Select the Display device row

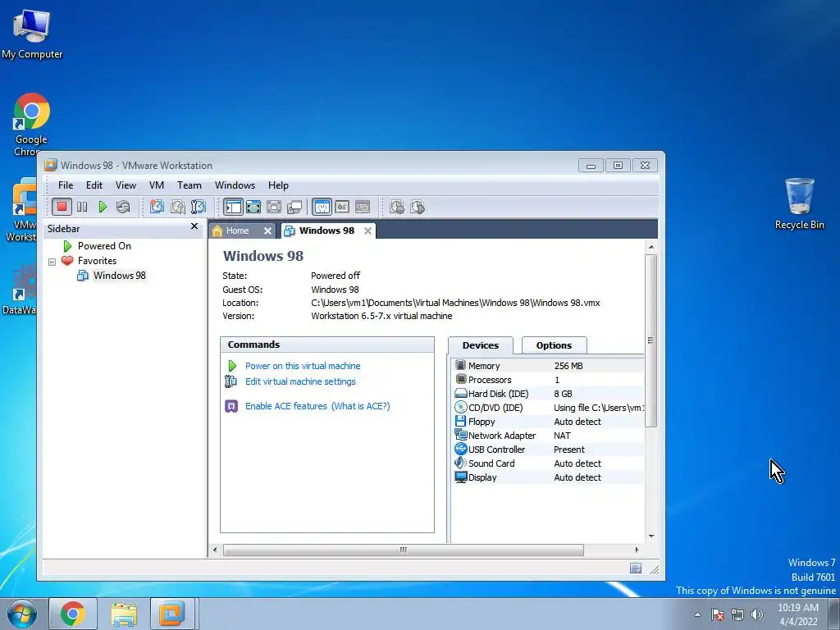tap(547, 477)
